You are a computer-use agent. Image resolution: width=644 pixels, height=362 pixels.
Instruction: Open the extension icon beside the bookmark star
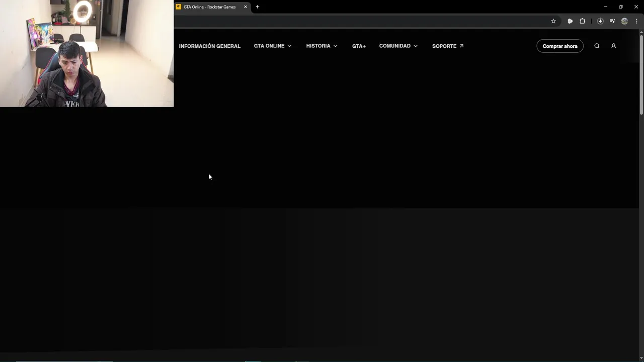click(x=570, y=21)
